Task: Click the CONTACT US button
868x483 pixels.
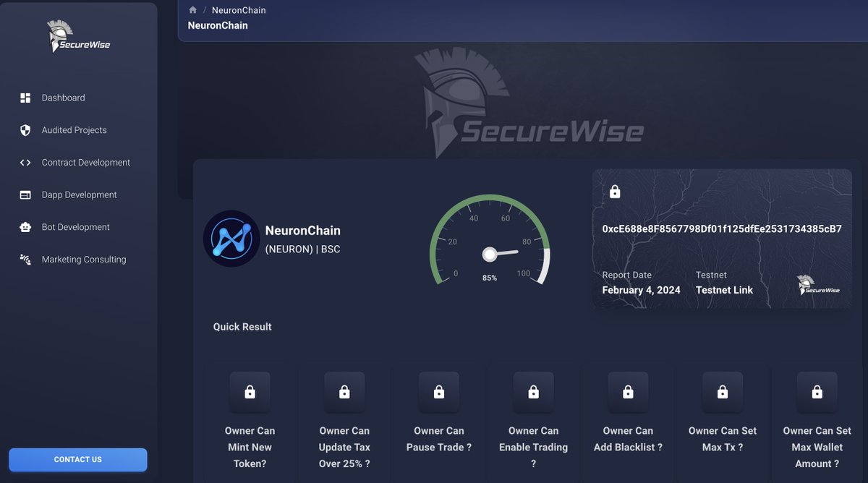Action: 78,460
